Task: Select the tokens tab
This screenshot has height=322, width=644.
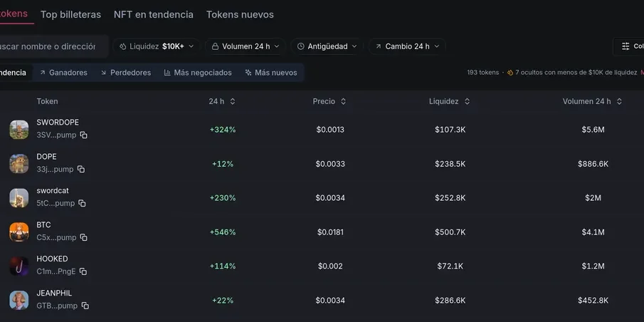Action: 14,14
